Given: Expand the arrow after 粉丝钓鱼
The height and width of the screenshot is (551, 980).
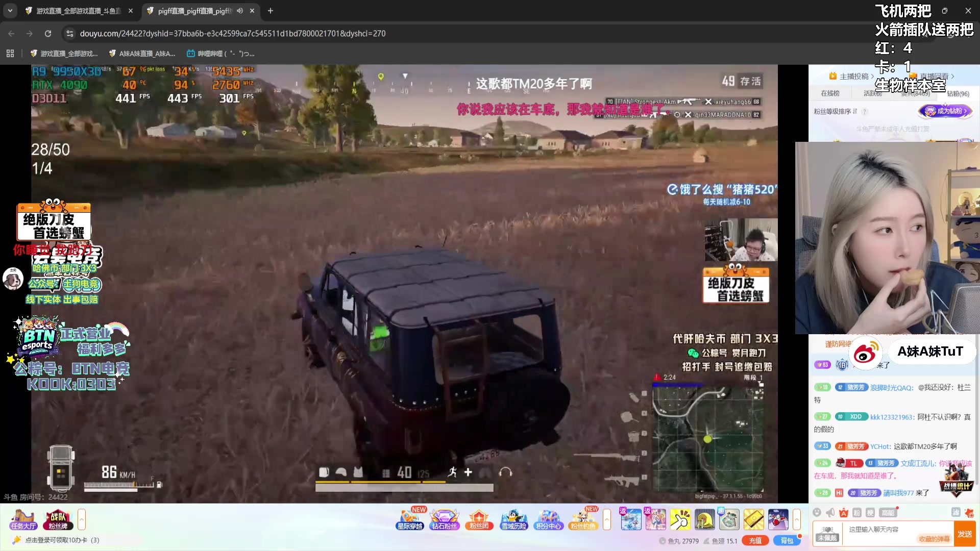Looking at the screenshot, I should pyautogui.click(x=607, y=520).
